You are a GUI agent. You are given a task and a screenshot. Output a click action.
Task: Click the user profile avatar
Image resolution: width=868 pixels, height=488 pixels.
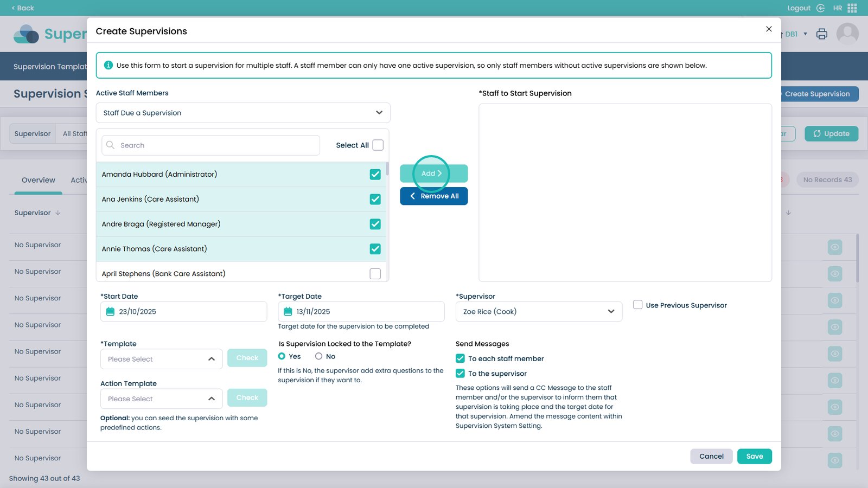847,34
